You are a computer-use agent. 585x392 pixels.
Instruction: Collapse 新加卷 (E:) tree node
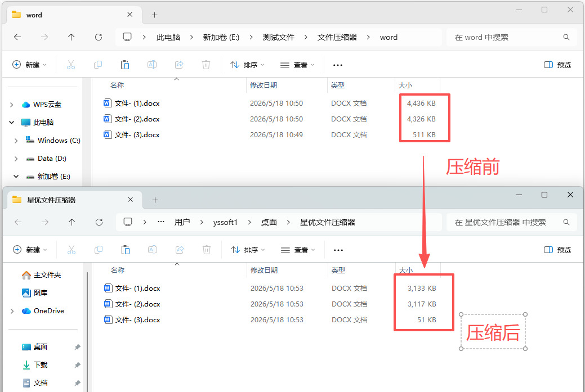tap(16, 176)
